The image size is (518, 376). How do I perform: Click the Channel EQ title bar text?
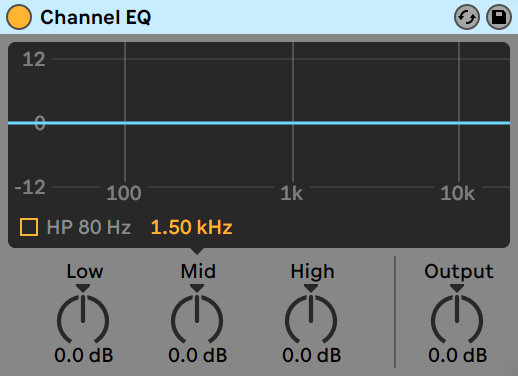tap(96, 17)
